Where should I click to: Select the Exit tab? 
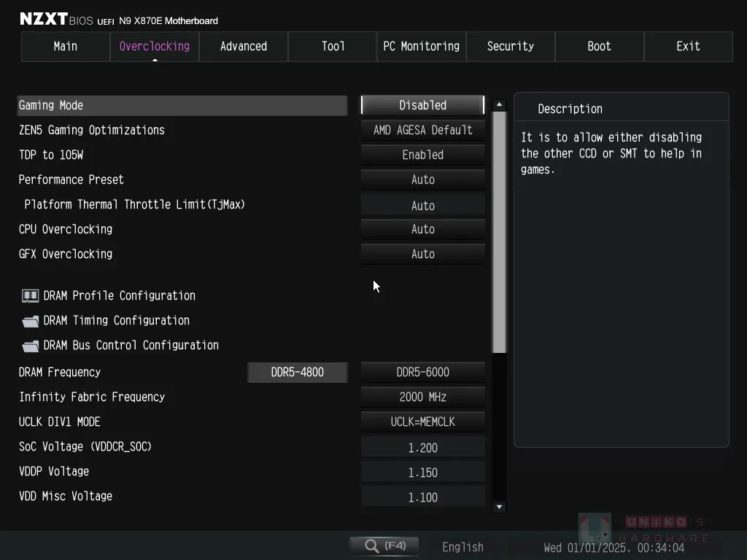tap(689, 46)
